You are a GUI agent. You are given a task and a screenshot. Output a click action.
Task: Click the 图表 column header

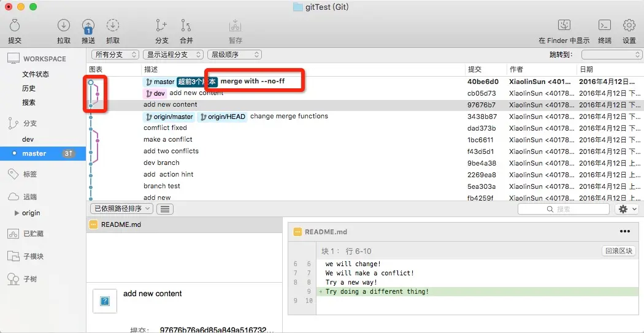(96, 70)
